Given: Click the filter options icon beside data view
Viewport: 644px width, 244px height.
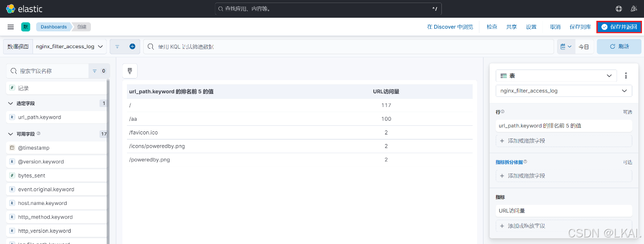Looking at the screenshot, I should click(x=117, y=46).
